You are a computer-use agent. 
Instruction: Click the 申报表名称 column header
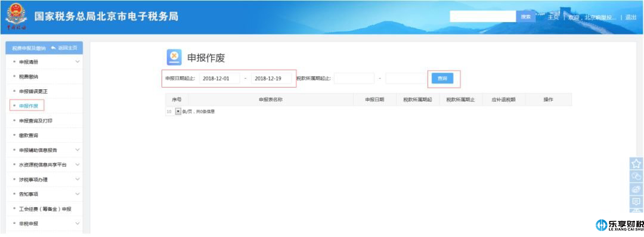[271, 99]
